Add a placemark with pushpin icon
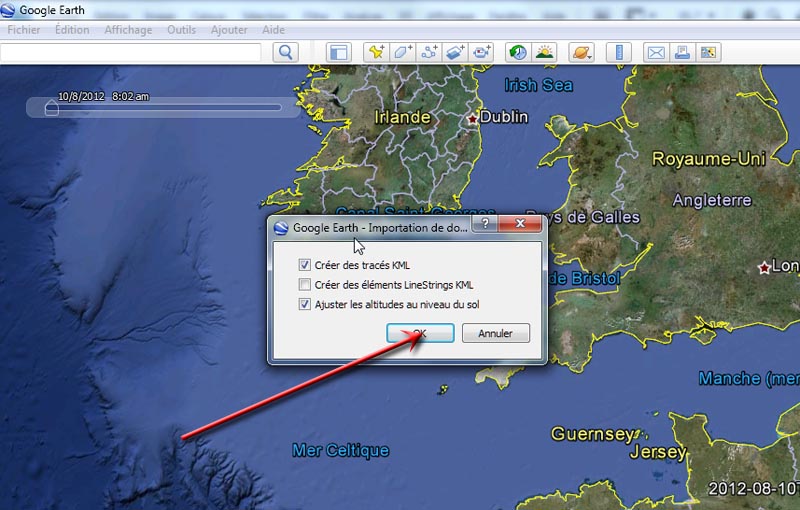 click(376, 53)
